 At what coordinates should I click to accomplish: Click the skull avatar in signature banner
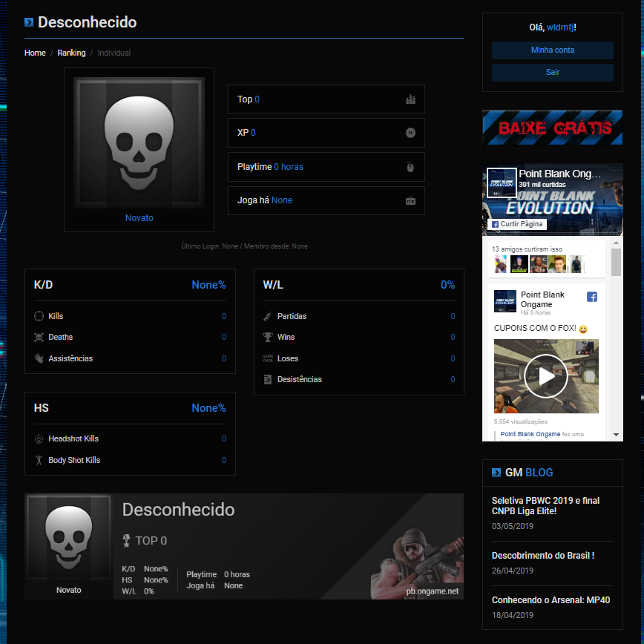(68, 537)
